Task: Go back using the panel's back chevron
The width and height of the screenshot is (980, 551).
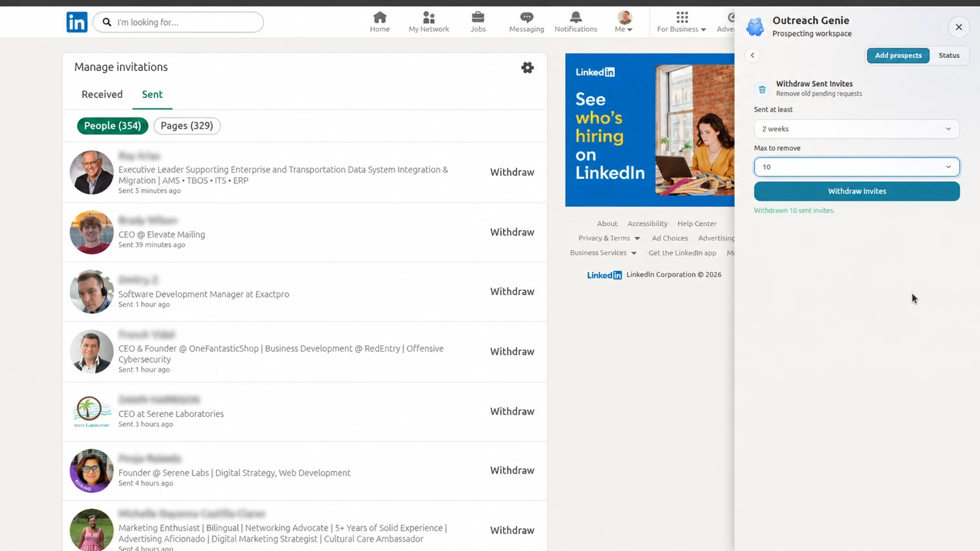Action: click(x=753, y=55)
